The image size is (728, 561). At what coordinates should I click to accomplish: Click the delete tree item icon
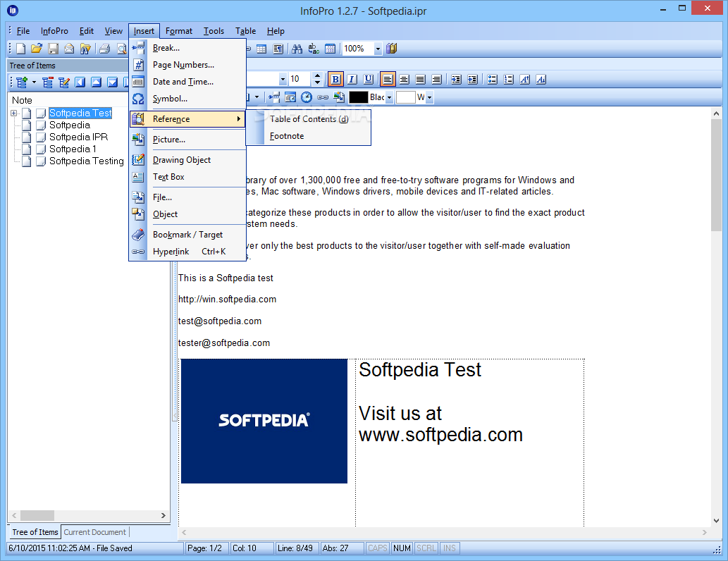48,82
